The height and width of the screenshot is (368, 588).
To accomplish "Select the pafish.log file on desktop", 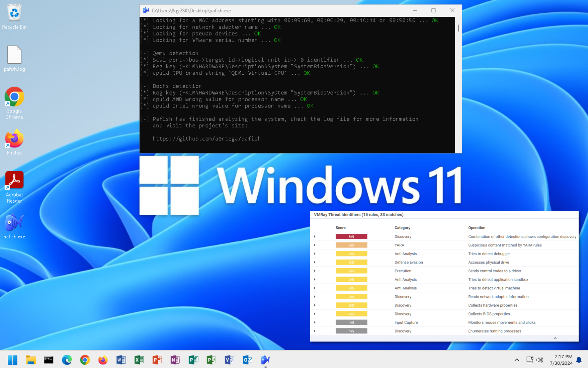I will click(14, 59).
